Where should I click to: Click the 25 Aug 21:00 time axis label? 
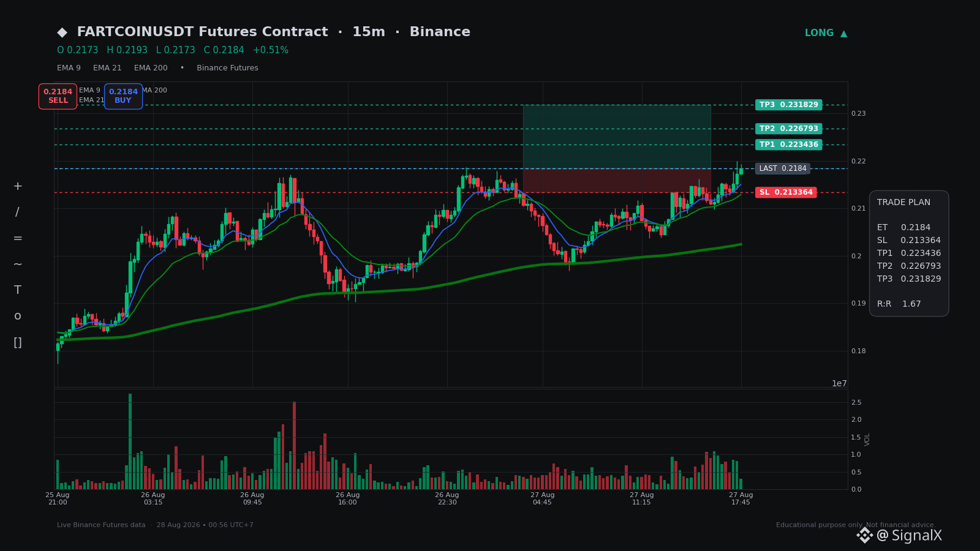58,499
